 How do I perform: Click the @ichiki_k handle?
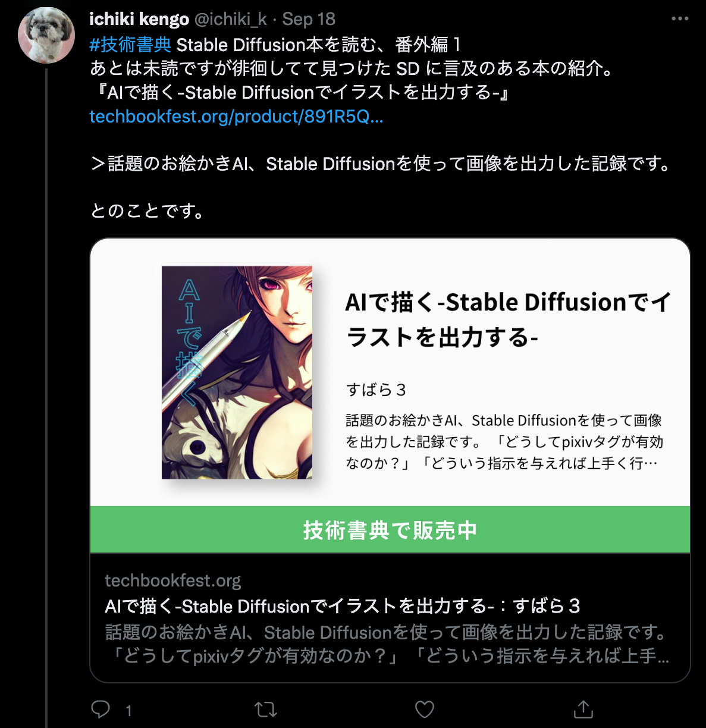click(231, 19)
